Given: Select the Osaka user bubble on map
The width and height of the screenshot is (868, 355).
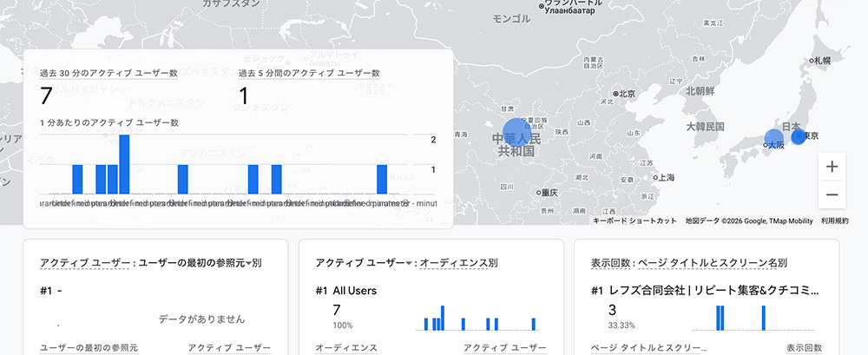Looking at the screenshot, I should click(774, 139).
